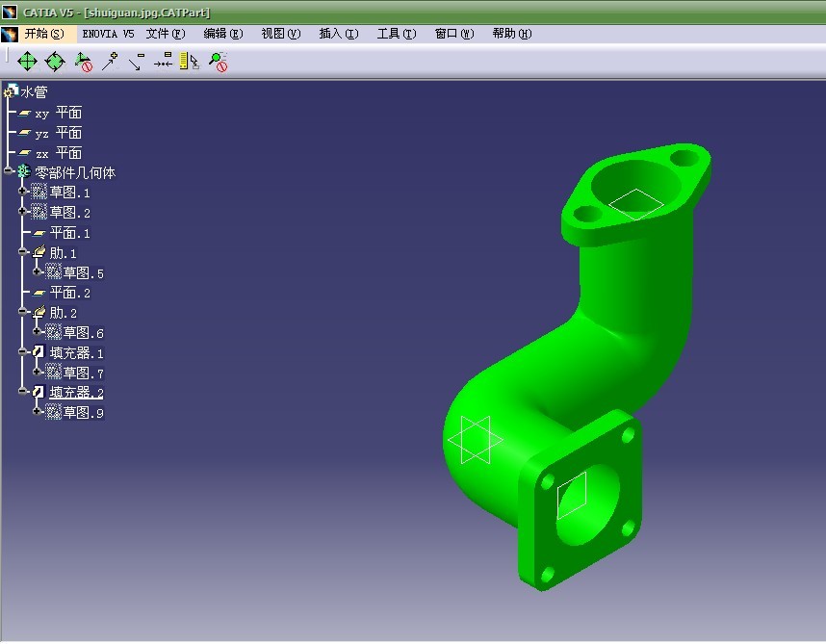Open the 开始 start menu

click(43, 34)
